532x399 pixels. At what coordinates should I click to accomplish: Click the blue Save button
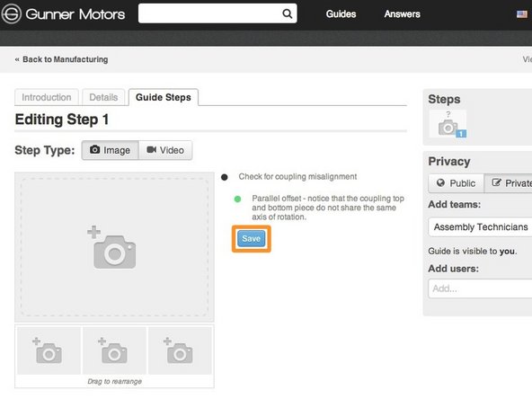coord(251,238)
